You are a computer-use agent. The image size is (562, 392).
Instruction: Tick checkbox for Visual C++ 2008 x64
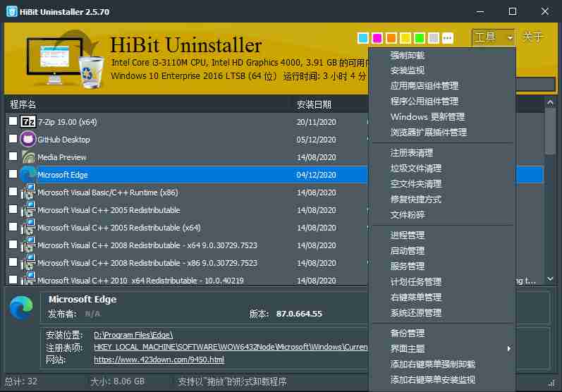click(13, 244)
